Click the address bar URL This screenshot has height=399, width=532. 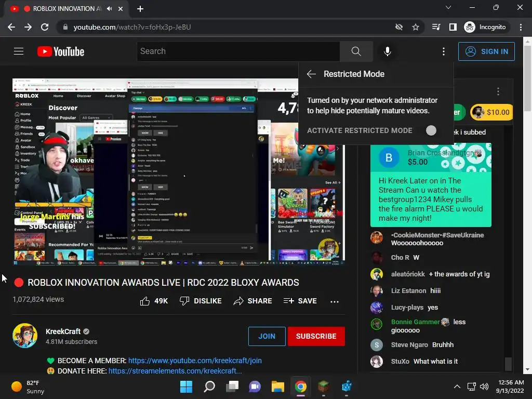coord(132,27)
